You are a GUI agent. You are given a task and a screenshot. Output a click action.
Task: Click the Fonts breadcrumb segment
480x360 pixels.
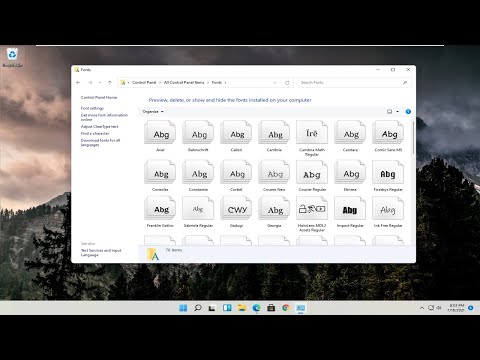(x=216, y=82)
